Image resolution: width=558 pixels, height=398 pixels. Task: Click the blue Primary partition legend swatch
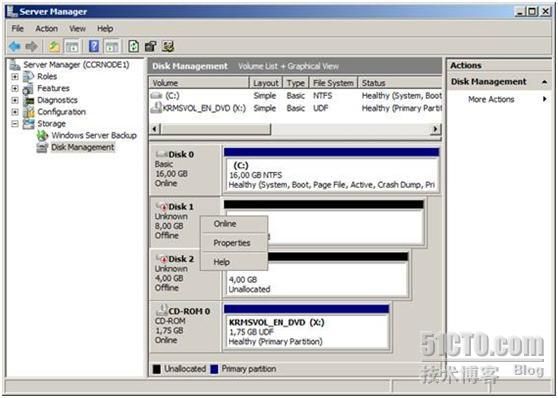coord(214,369)
